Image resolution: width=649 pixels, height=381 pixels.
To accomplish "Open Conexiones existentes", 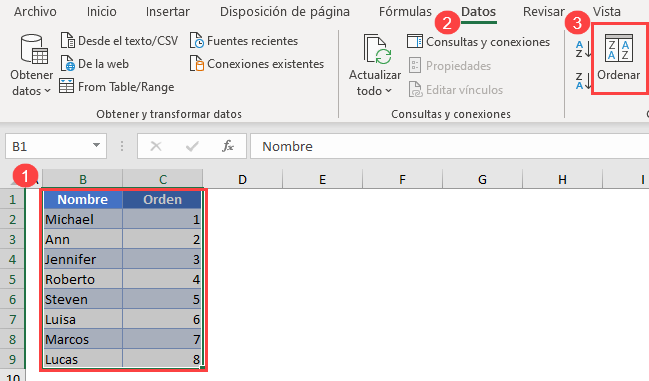I will pos(257,64).
